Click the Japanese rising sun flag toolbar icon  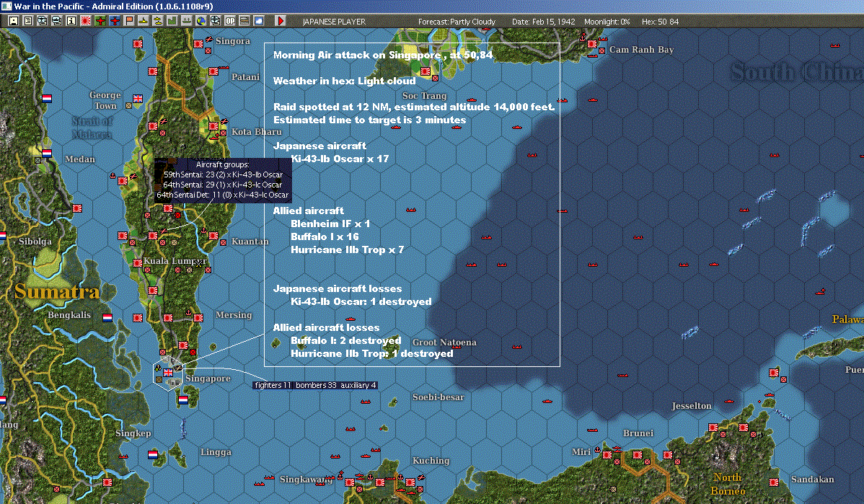pos(85,21)
